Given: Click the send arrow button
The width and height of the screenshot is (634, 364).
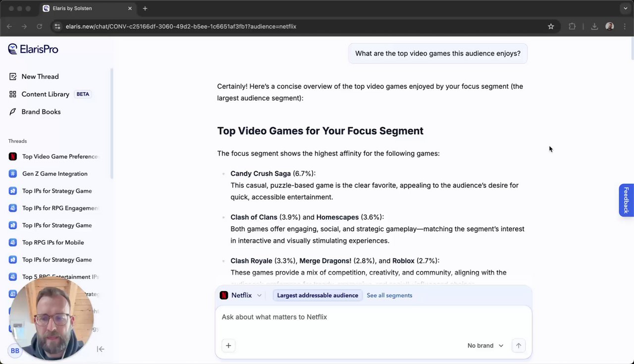Looking at the screenshot, I should pos(519,346).
